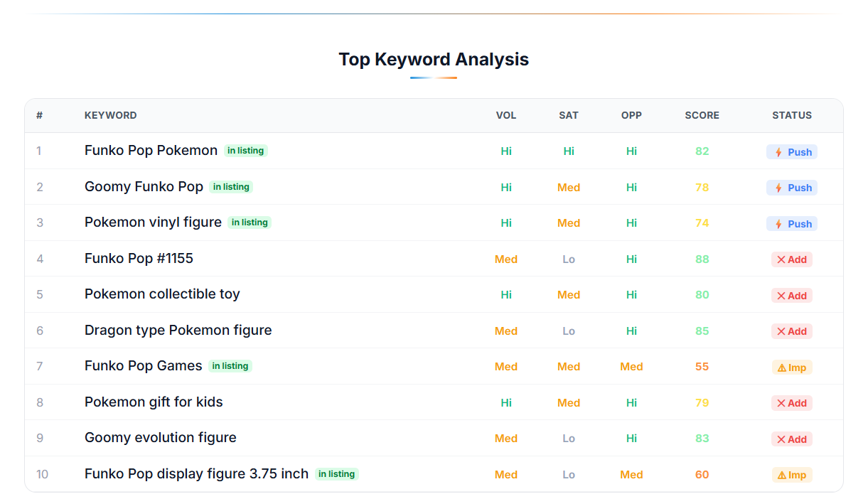Select the keyword Dragon type Pokemon figure

click(178, 330)
